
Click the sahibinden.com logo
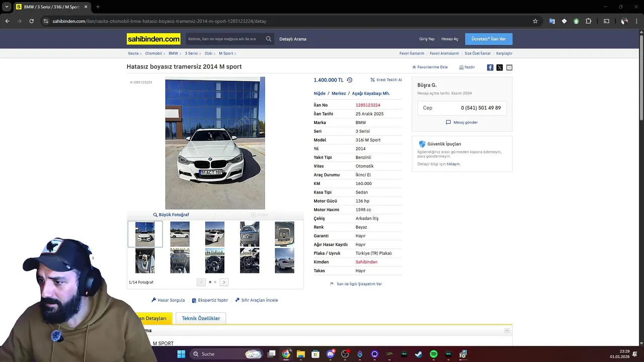click(153, 39)
